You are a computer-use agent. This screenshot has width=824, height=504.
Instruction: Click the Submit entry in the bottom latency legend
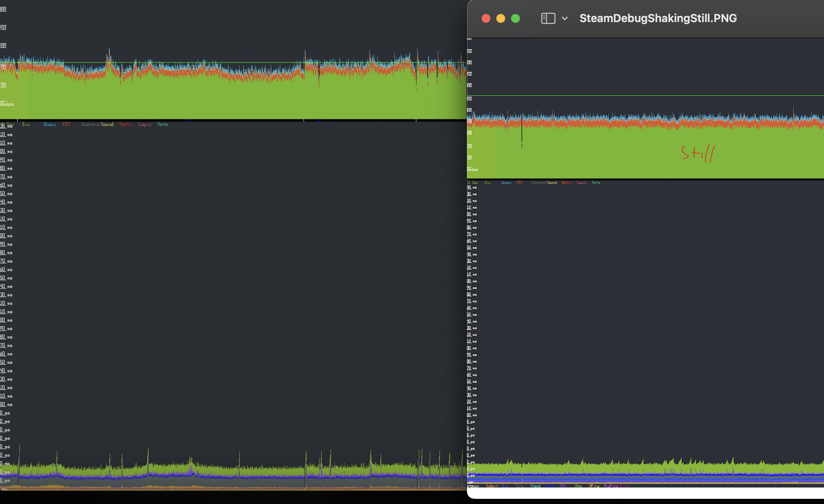point(492,486)
